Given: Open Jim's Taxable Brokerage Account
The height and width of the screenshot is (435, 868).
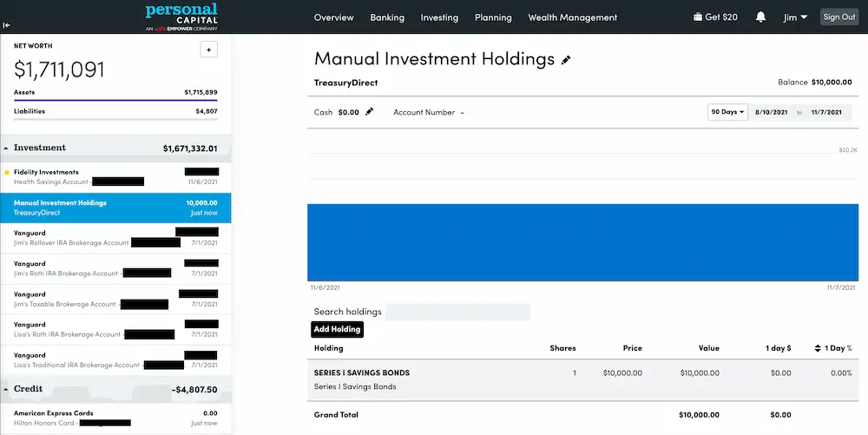Looking at the screenshot, I should coord(115,299).
